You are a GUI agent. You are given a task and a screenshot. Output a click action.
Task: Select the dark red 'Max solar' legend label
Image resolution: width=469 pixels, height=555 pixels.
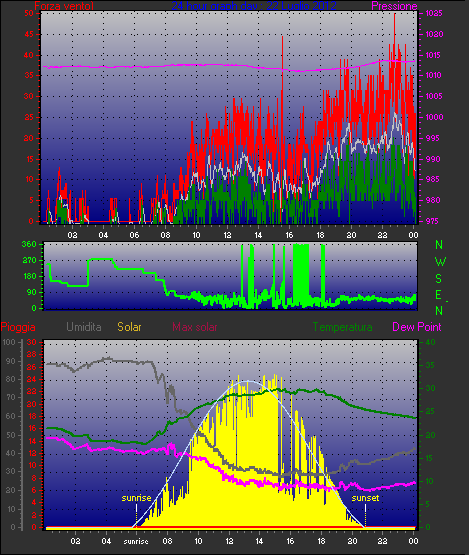[195, 327]
